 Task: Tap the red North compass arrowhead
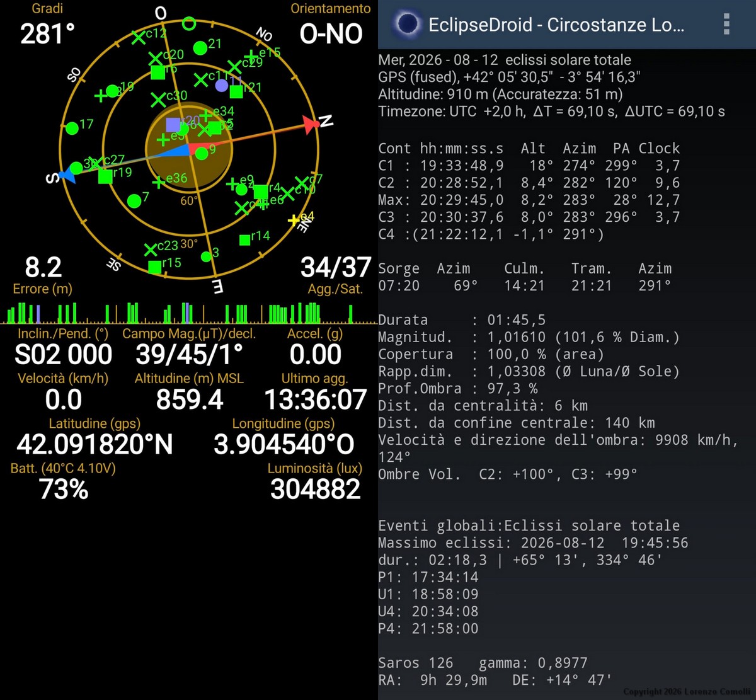(x=311, y=125)
